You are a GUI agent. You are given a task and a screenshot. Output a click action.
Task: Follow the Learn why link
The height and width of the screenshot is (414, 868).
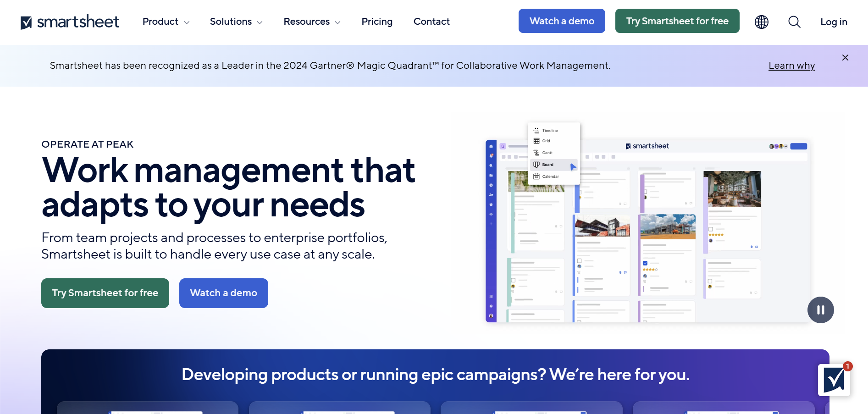[x=791, y=66]
